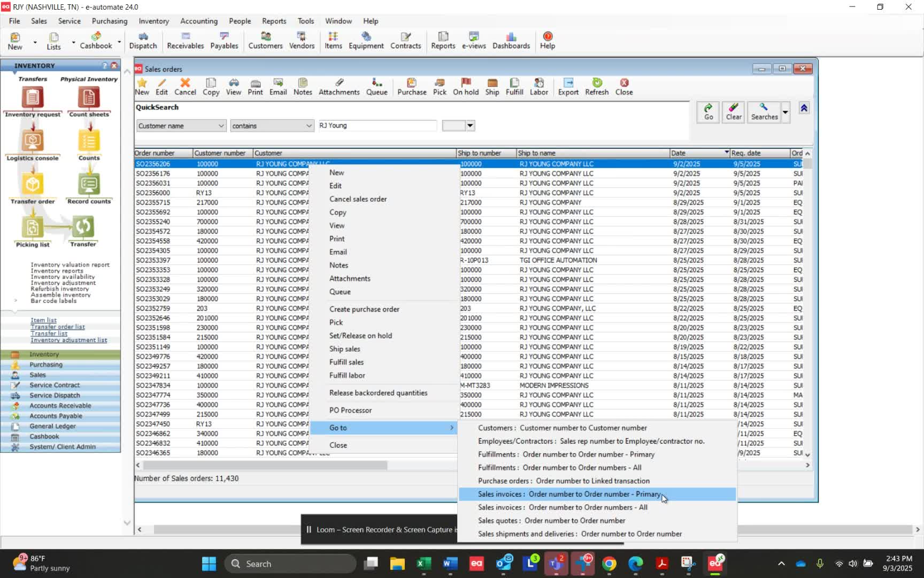The width and height of the screenshot is (924, 578).
Task: Click the Clear search button
Action: pos(734,112)
